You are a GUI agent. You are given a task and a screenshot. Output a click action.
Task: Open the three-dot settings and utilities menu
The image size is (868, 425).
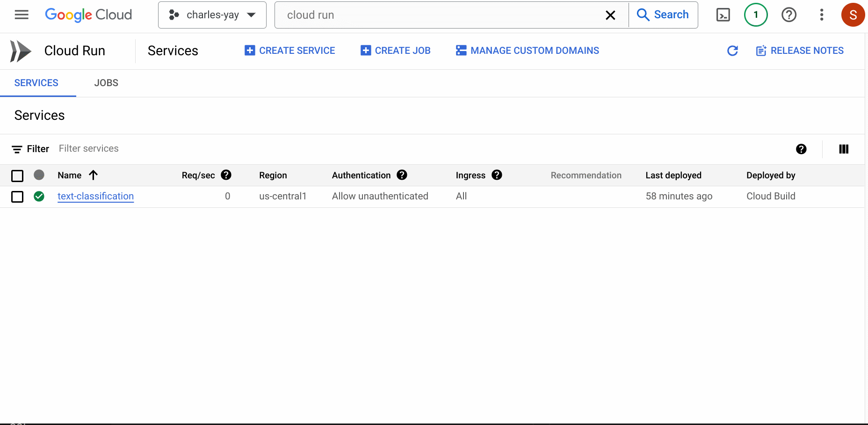click(x=822, y=15)
